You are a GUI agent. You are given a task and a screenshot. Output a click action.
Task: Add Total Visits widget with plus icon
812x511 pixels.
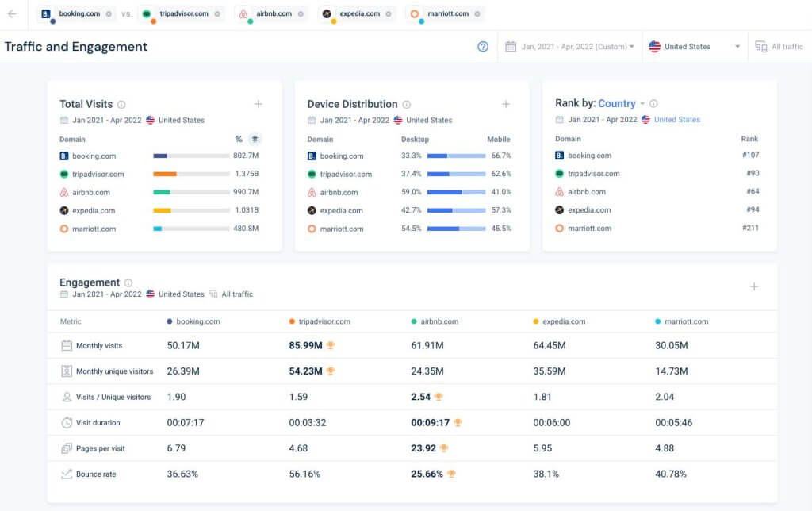click(x=258, y=104)
